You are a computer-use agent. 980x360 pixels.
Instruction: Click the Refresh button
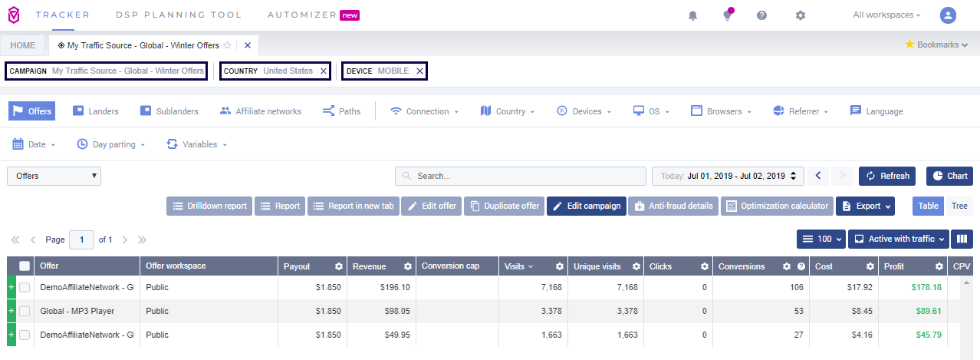[887, 176]
